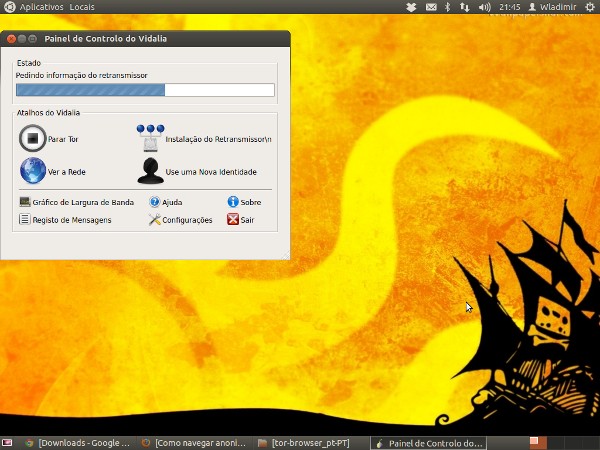The image size is (600, 450).
Task: Click the Instalação do Retransmissor network icon
Action: 151,138
